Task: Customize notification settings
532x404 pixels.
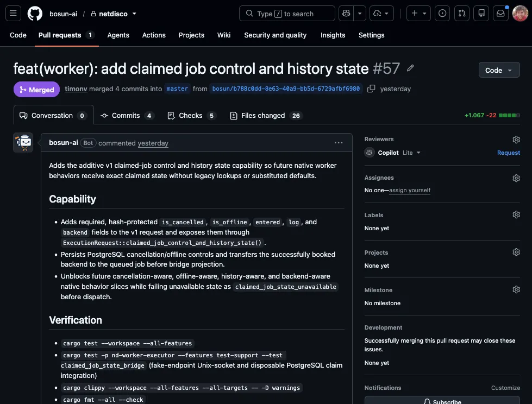Action: (505, 388)
